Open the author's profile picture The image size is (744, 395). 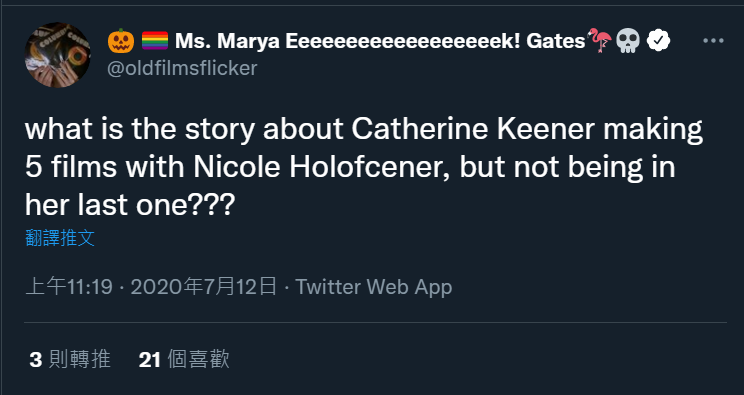click(x=57, y=55)
